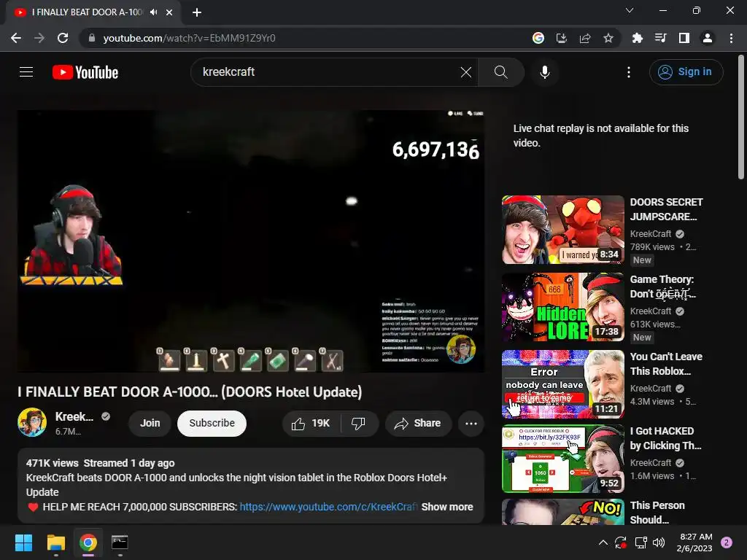Reload the current page
This screenshot has height=560, width=747.
[x=63, y=38]
